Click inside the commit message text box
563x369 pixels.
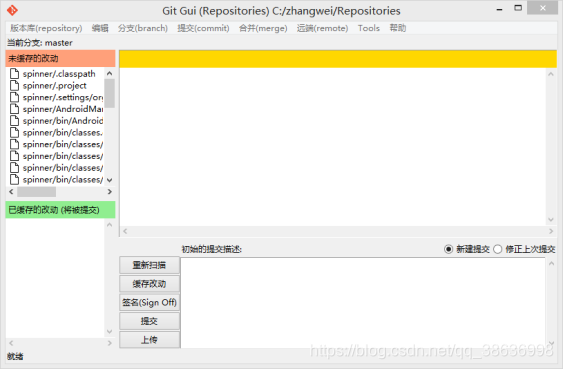[363, 303]
